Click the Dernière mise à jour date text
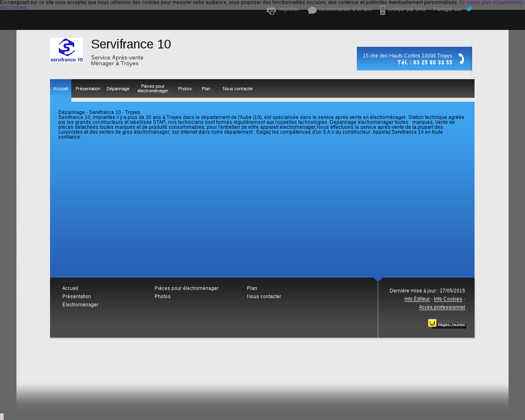This screenshot has height=420, width=525. tap(427, 291)
